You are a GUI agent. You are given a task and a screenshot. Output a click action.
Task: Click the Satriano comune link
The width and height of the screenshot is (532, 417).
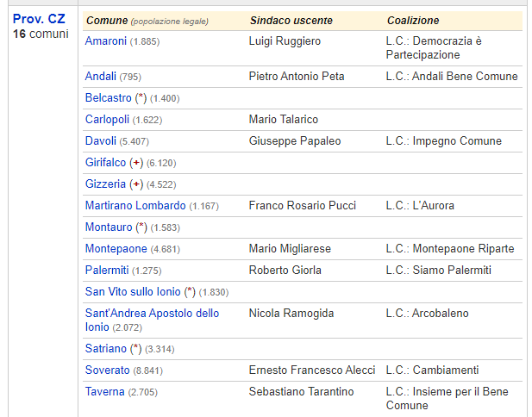[105, 349]
